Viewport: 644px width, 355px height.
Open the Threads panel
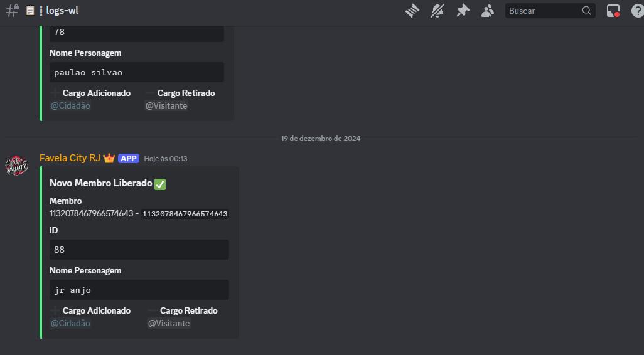tap(412, 11)
